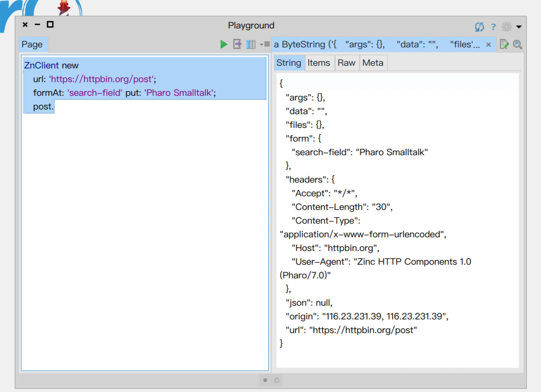The height and width of the screenshot is (392, 541).
Task: Close the ByteString inspector pane
Action: (488, 44)
